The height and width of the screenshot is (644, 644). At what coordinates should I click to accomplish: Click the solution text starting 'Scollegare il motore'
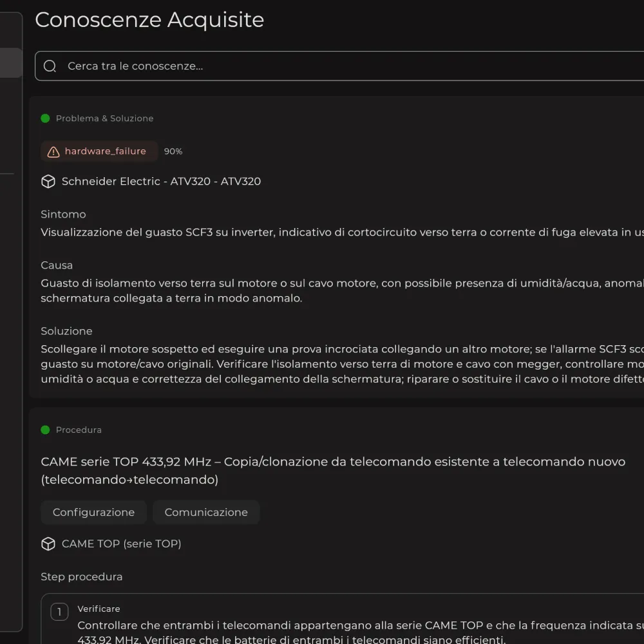point(342,364)
